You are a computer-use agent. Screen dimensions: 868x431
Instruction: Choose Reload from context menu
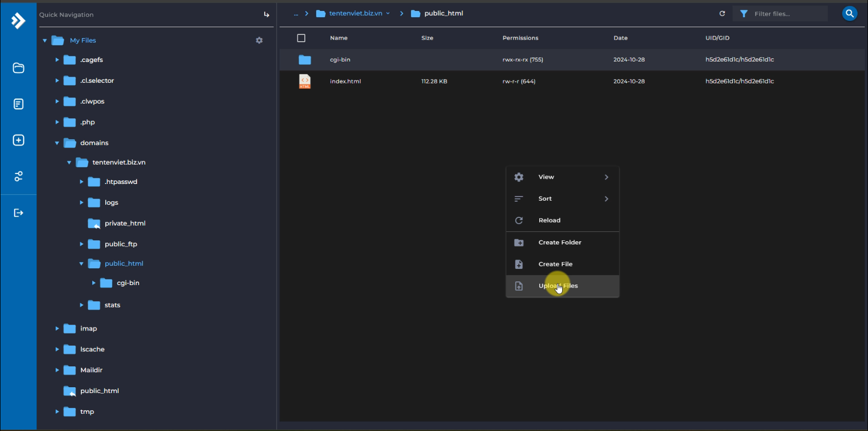[x=563, y=220]
